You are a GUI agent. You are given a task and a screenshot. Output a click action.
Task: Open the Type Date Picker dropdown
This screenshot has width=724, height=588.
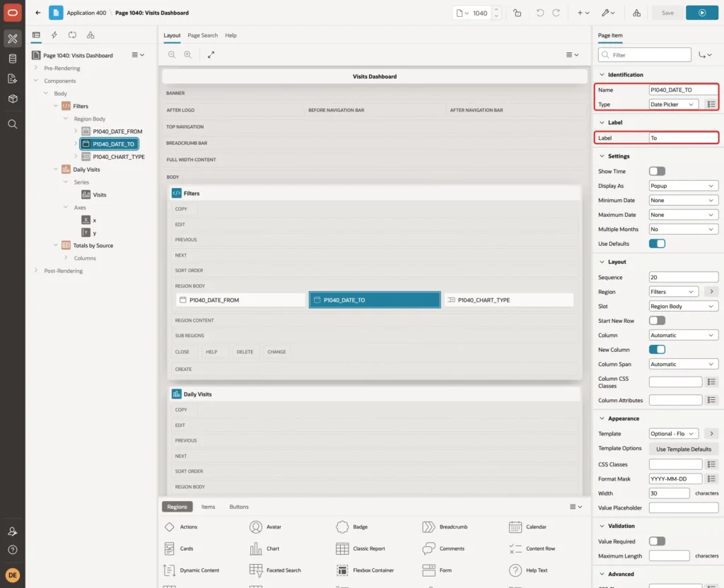pos(673,105)
